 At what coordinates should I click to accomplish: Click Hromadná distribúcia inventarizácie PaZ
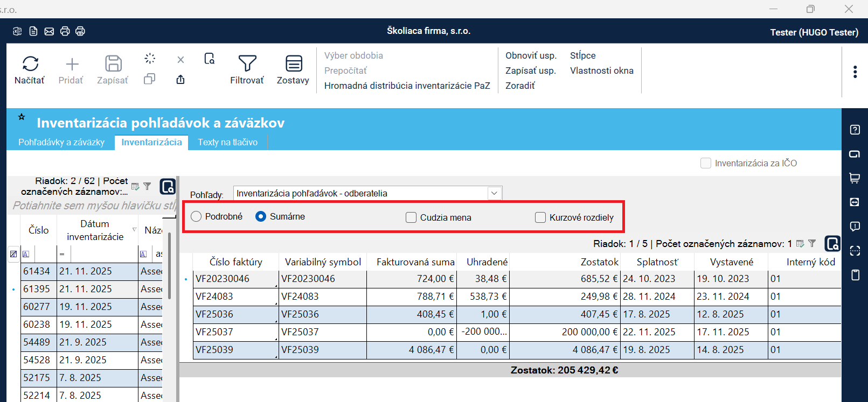[x=407, y=86]
